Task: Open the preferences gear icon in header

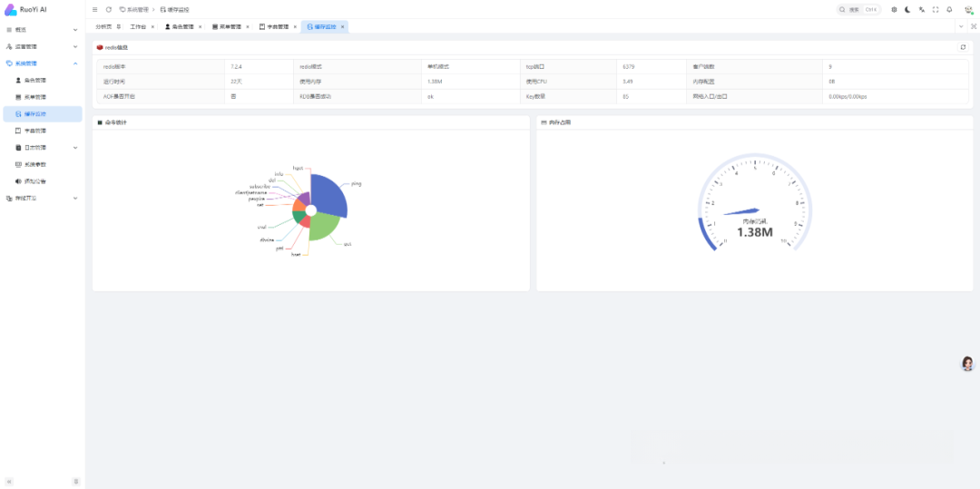Action: (x=894, y=9)
